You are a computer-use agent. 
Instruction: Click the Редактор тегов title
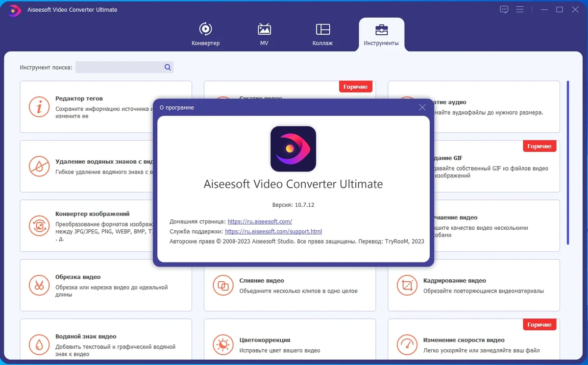[79, 98]
